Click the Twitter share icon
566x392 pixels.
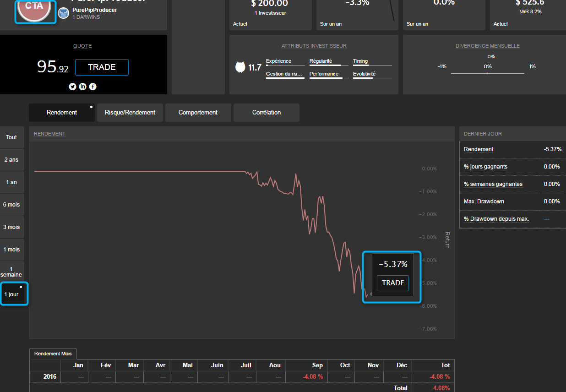point(72,87)
